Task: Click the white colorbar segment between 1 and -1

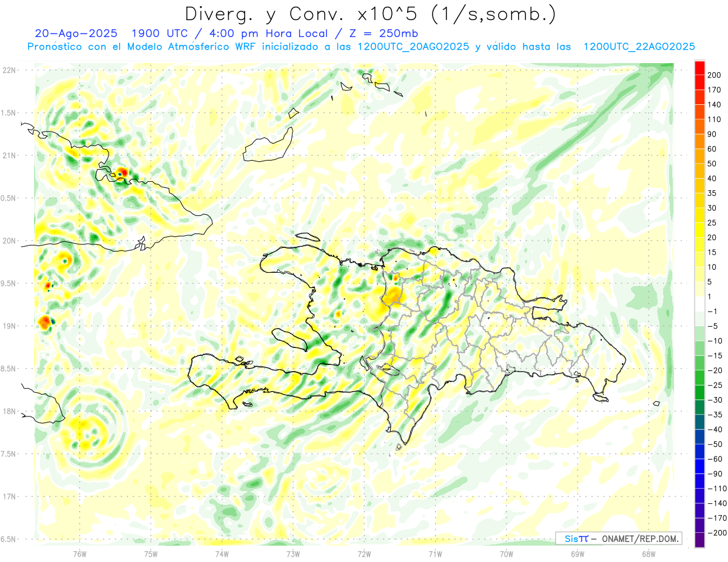Action: tap(700, 304)
